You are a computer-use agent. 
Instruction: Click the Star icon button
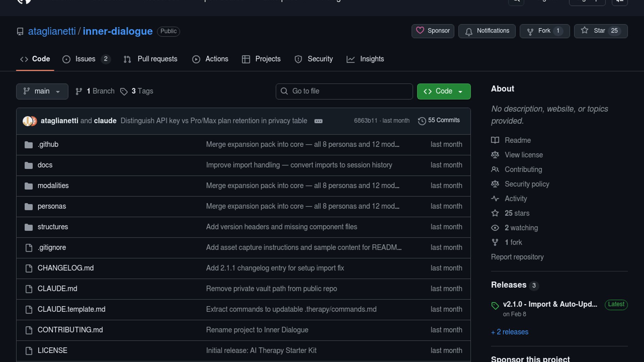coord(585,31)
